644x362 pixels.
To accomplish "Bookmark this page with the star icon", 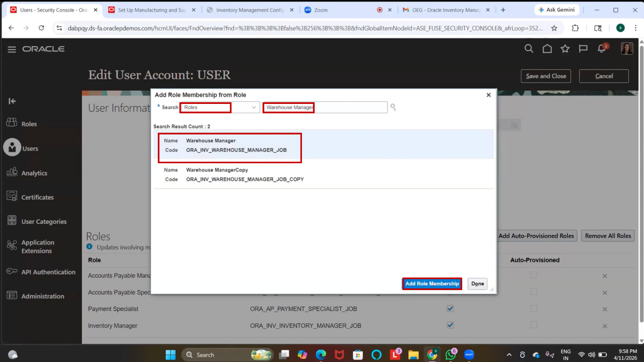I will (x=554, y=28).
